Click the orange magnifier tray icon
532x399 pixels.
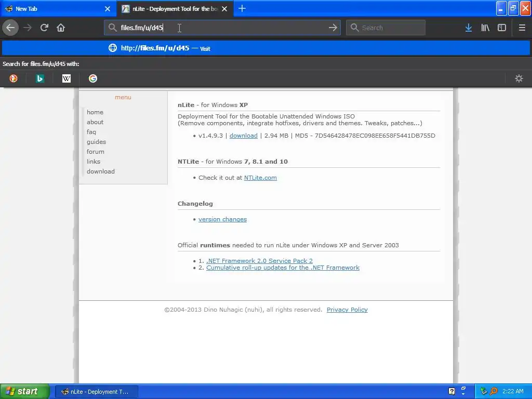494,391
